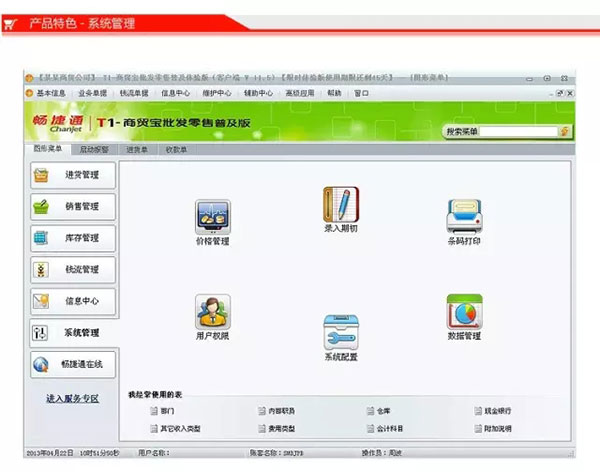This screenshot has width=600, height=472.
Task: Open the 会计科目 table link
Action: coord(390,428)
